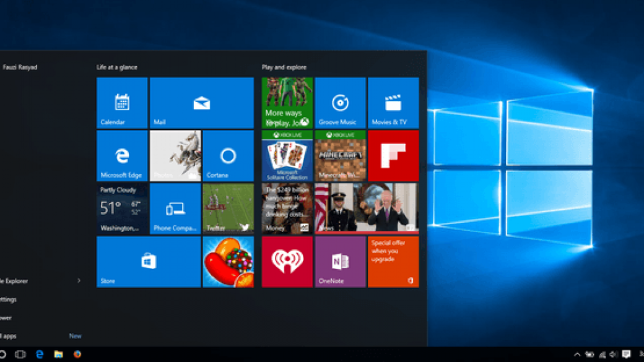Open the red Flipboard tile

tap(393, 155)
